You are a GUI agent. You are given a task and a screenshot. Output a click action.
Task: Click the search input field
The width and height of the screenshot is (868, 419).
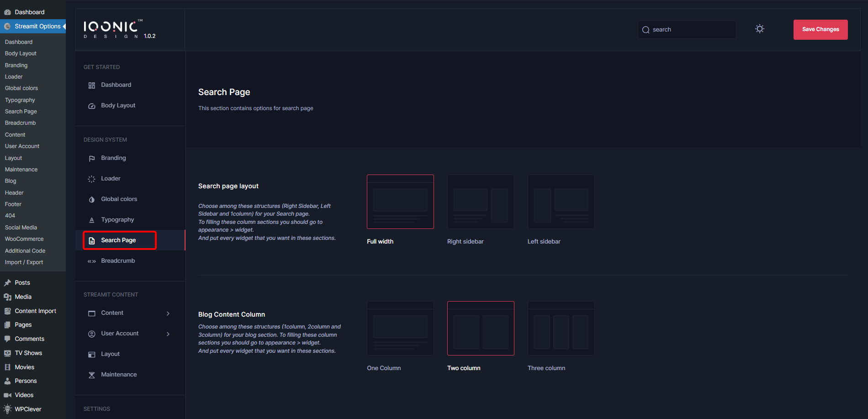(687, 30)
